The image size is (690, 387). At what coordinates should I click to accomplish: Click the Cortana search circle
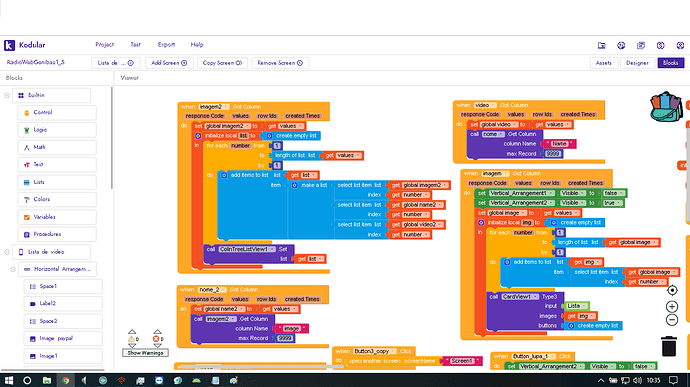pyautogui.click(x=27, y=380)
